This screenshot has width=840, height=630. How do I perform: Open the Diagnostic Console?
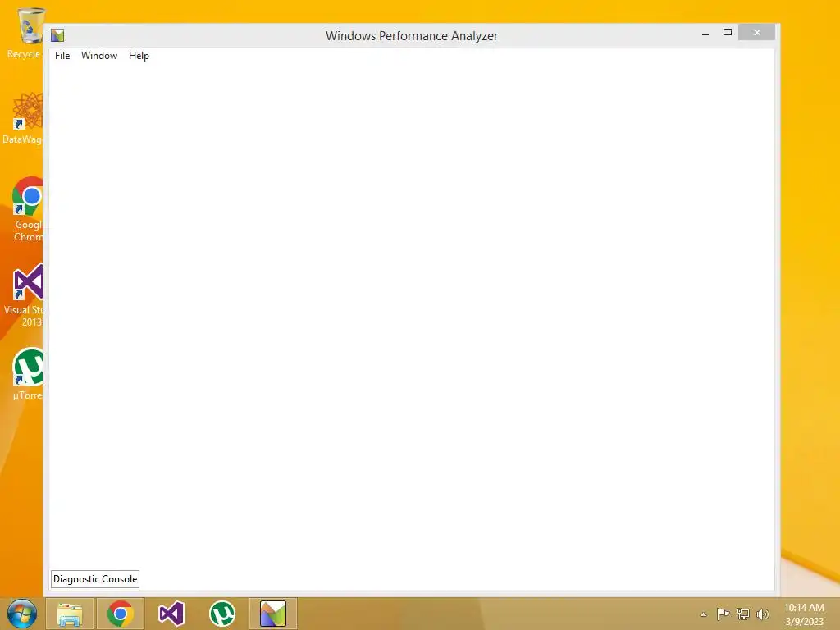click(x=95, y=579)
